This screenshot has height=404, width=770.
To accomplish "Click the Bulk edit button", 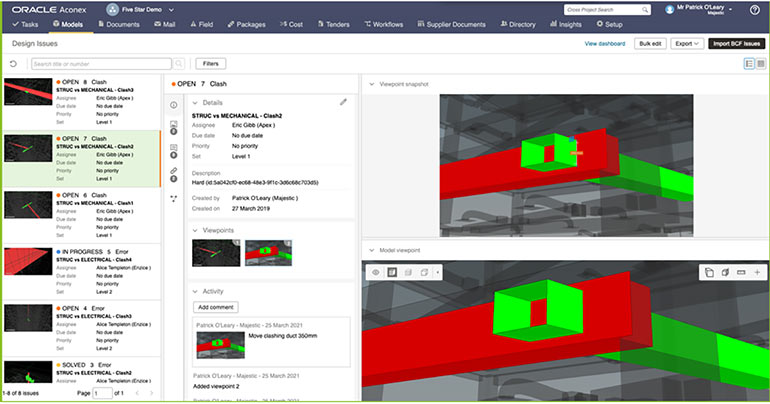I will [650, 44].
